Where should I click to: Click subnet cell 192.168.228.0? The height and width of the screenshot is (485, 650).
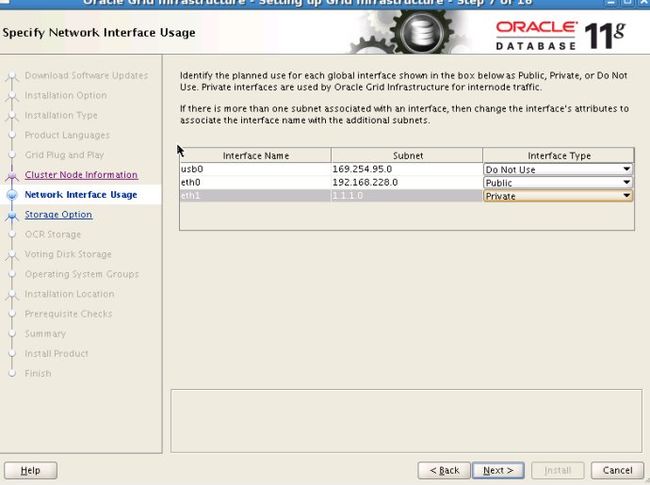(x=407, y=182)
